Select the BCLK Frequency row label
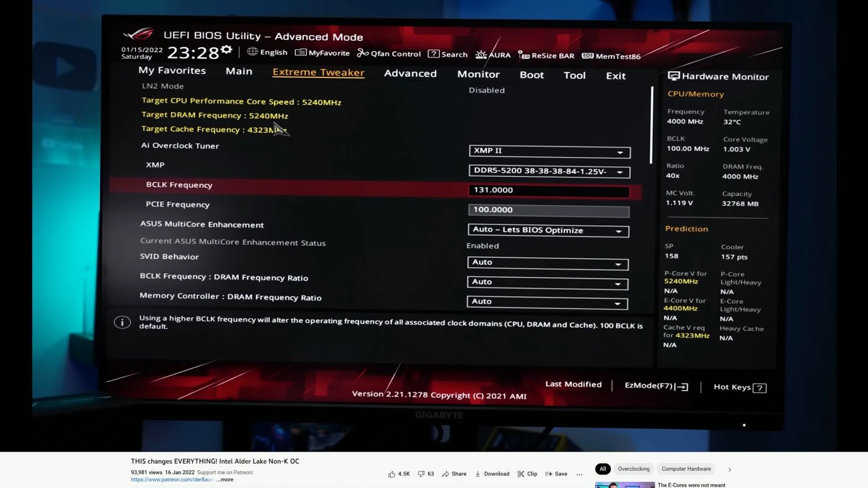This screenshot has height=488, width=868. coord(179,185)
